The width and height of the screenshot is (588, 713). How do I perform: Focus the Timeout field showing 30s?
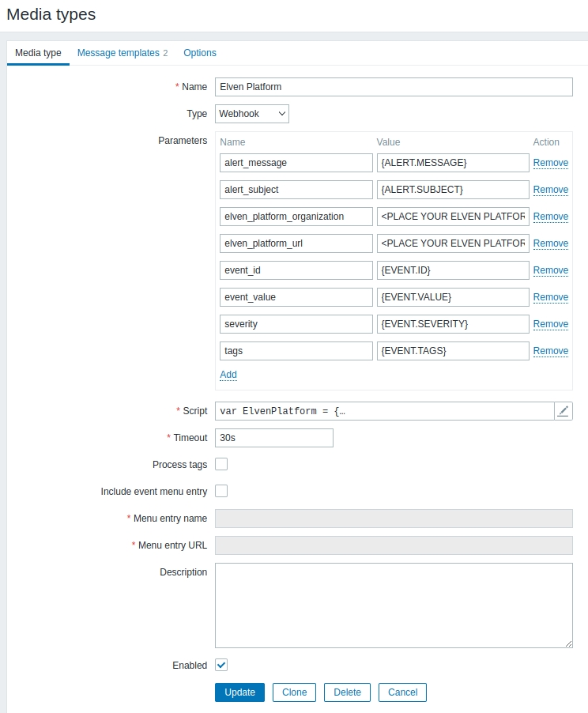click(x=273, y=438)
